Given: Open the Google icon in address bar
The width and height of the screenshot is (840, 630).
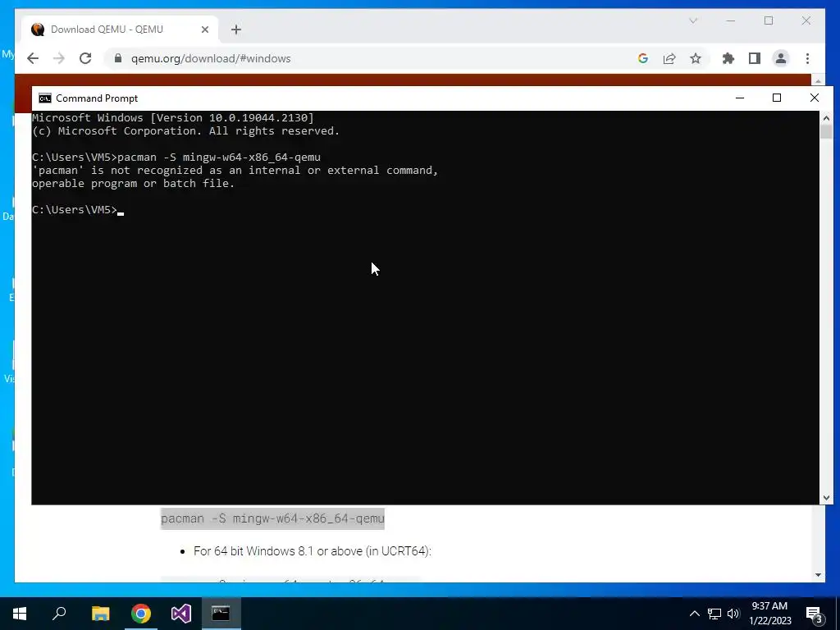Looking at the screenshot, I should click(x=643, y=58).
